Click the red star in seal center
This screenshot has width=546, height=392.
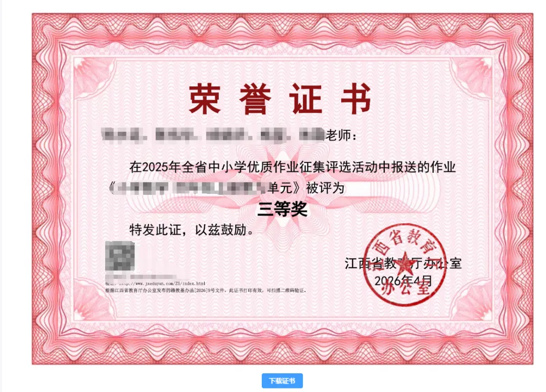point(404,265)
